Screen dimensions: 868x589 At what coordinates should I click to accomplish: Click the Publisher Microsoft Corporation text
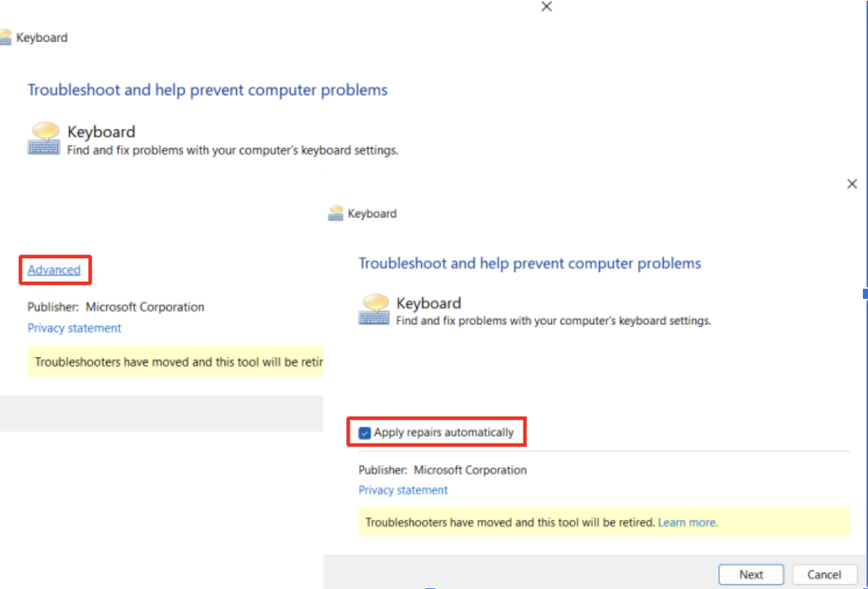(x=442, y=470)
